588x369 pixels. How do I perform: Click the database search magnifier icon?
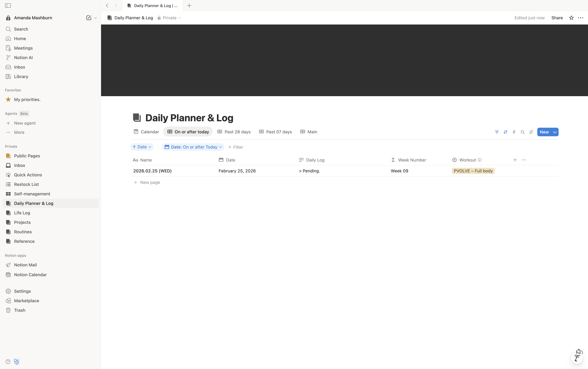522,132
